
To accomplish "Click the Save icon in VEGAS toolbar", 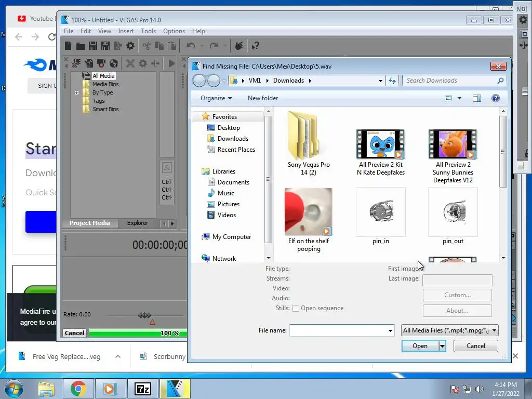I will 92,46.
